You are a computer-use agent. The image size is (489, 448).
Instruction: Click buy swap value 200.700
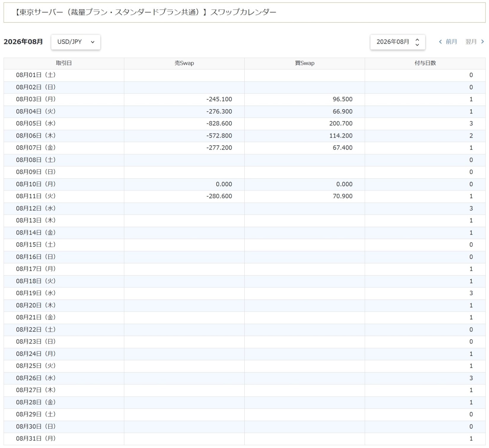coord(341,123)
